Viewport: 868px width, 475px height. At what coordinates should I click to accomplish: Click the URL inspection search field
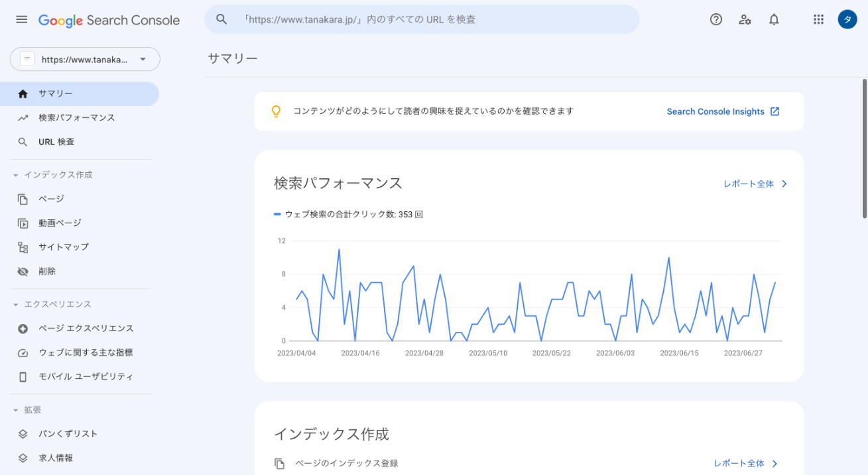422,19
